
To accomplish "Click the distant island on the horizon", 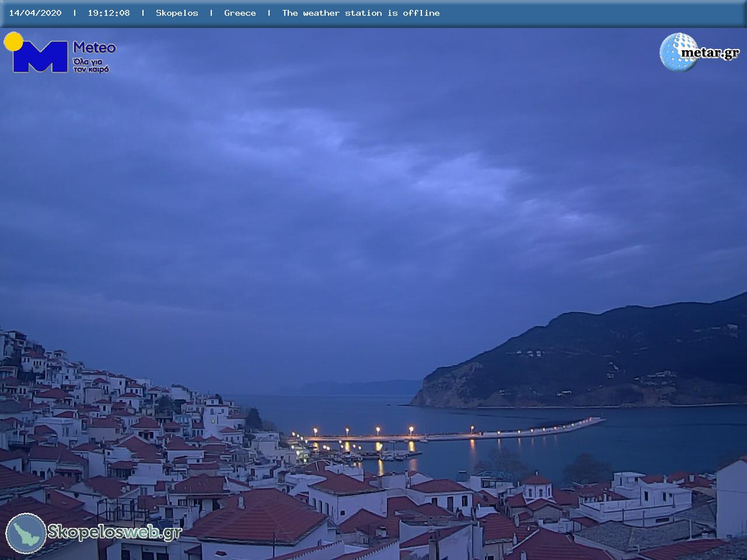I will [x=350, y=387].
